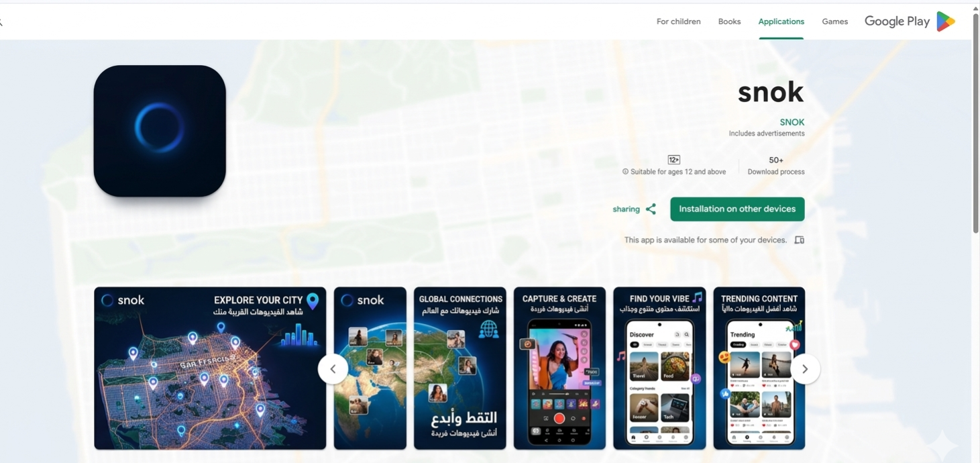980x463 pixels.
Task: Go to the Games tab
Action: 835,21
